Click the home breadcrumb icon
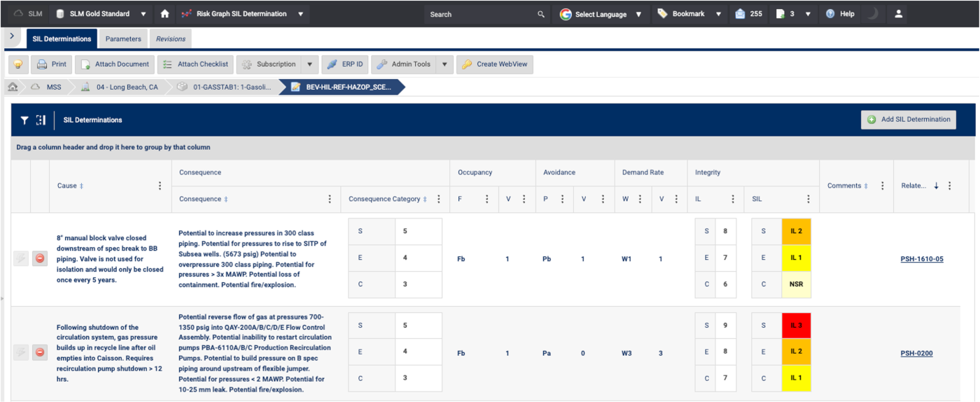Screen dimensions: 980x402 tap(13, 88)
